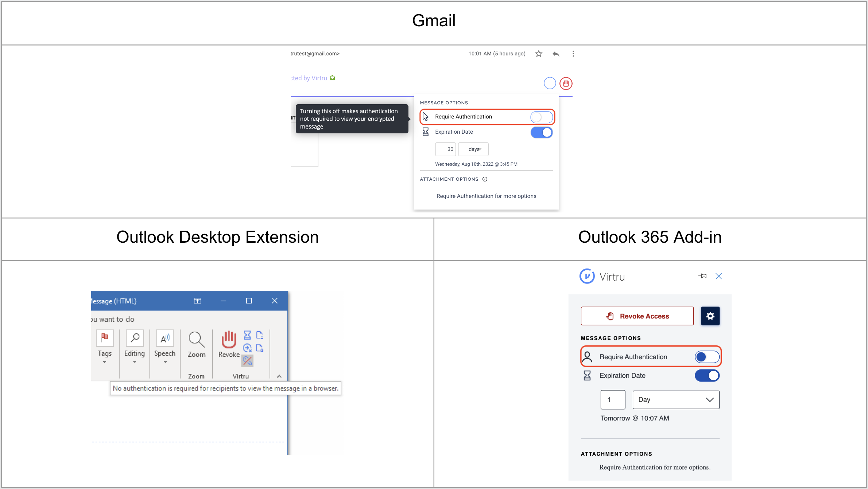Image resolution: width=868 pixels, height=489 pixels.
Task: Collapse the Outlook ribbon with the chevron
Action: click(279, 376)
